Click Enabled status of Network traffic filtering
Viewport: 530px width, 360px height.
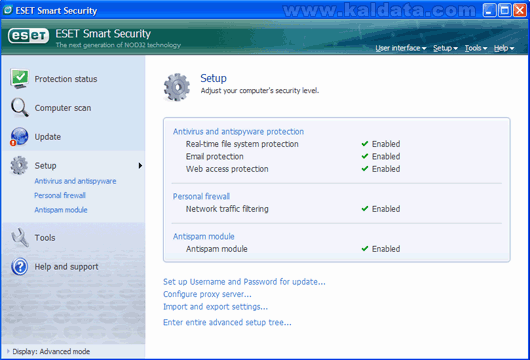386,209
